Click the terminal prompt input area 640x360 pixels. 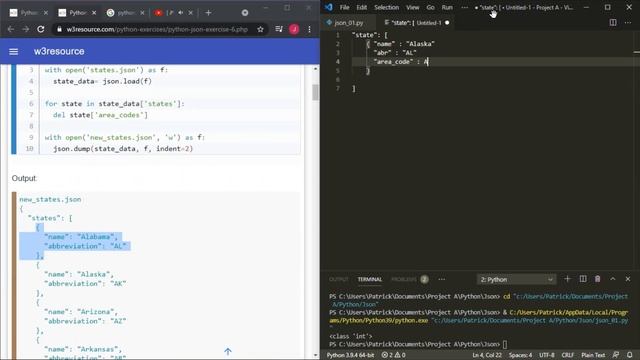[505, 344]
